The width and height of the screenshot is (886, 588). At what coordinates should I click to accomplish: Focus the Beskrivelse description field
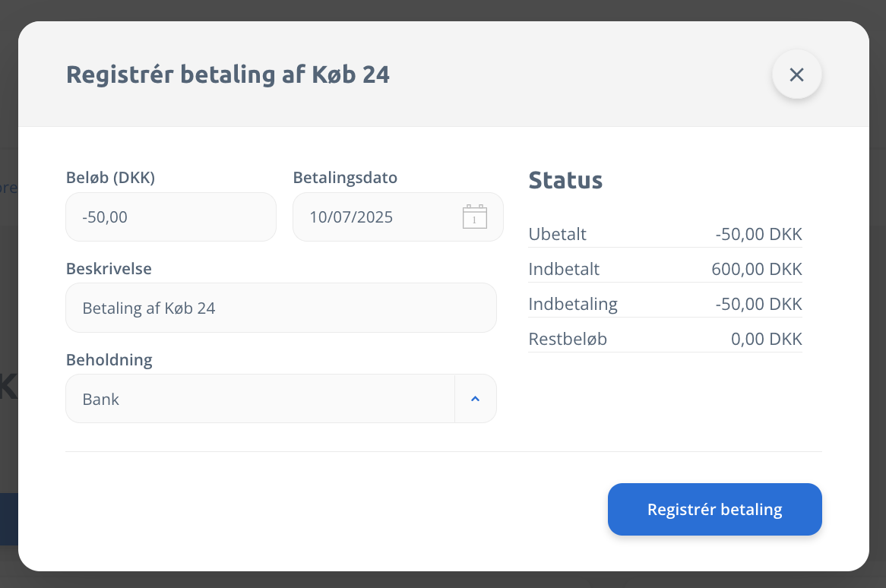point(281,308)
